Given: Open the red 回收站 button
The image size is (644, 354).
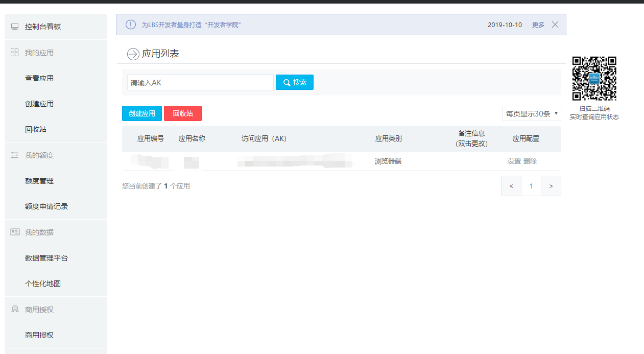Looking at the screenshot, I should point(182,113).
